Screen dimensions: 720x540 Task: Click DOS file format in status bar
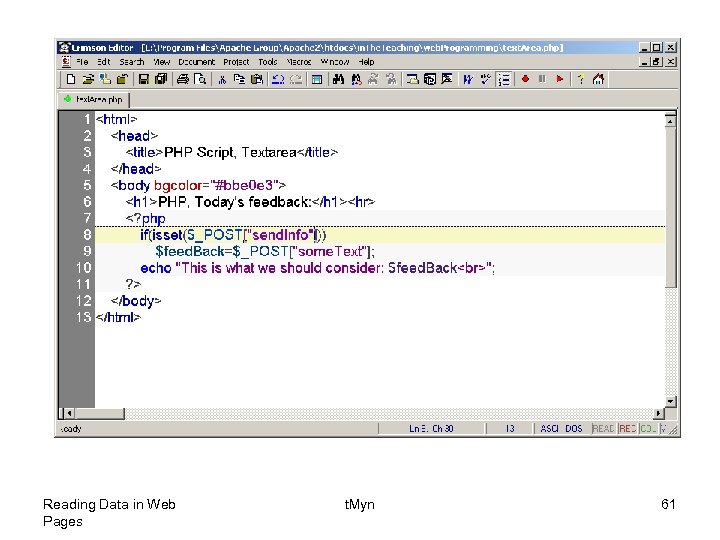[x=574, y=428]
